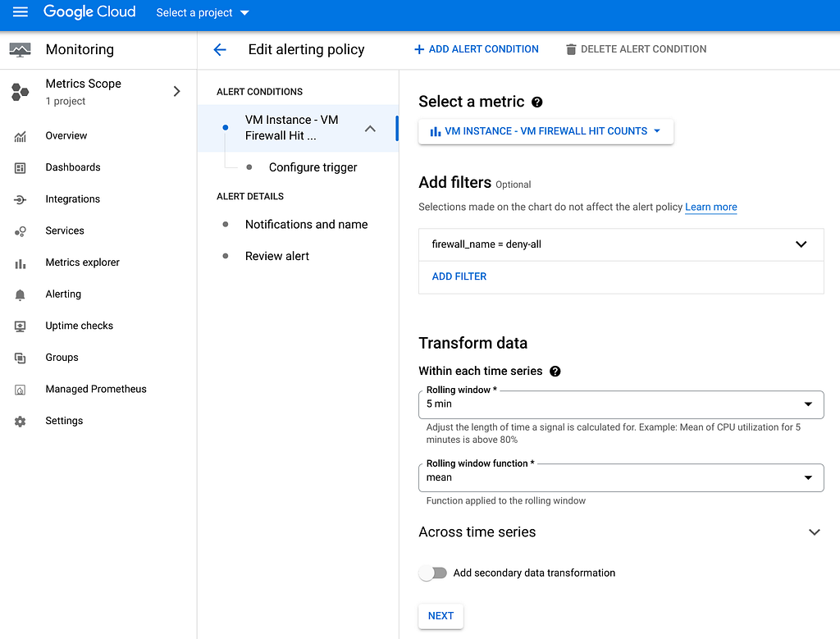The image size is (840, 639).
Task: Toggle Add secondary data transformation switch
Action: pyautogui.click(x=433, y=573)
